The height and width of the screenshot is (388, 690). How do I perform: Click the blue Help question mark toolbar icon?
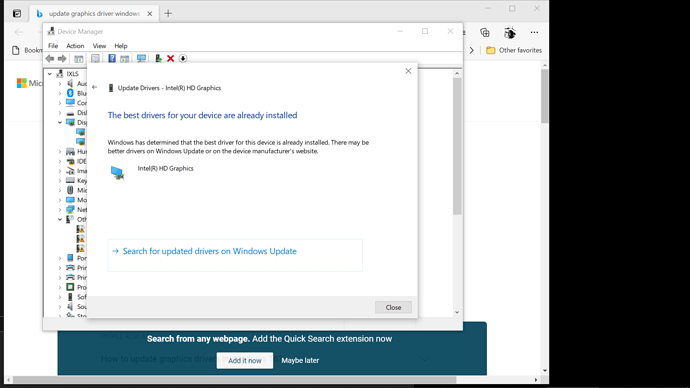point(112,58)
